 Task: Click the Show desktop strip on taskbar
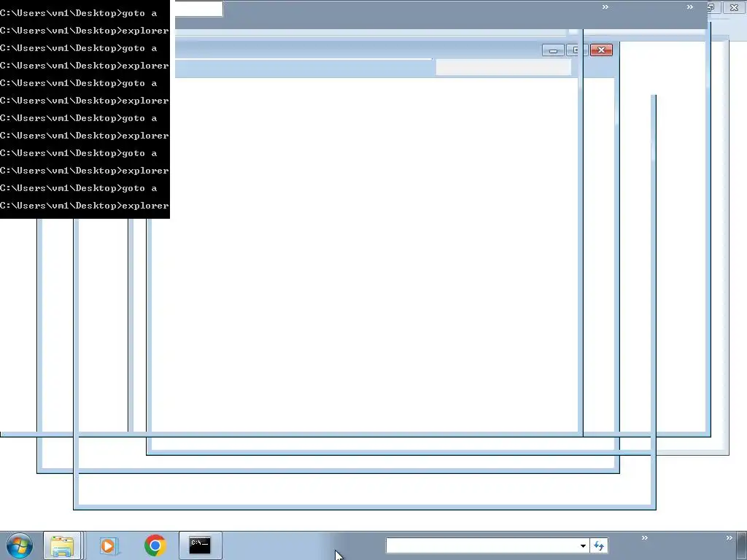click(742, 545)
